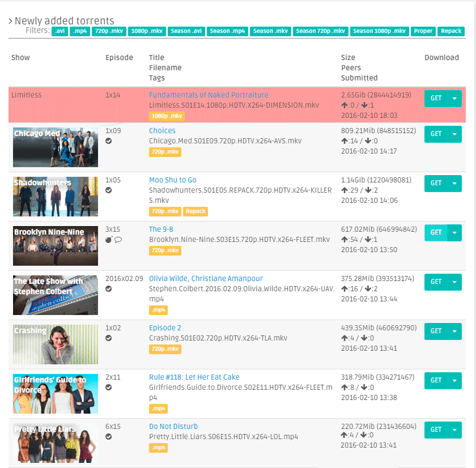
Task: Open the Moo Shu to Go link
Action: tap(173, 180)
